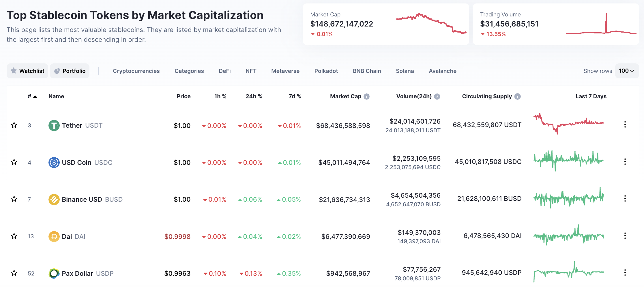Open the Show rows 100 dropdown
644x287 pixels.
pos(627,71)
